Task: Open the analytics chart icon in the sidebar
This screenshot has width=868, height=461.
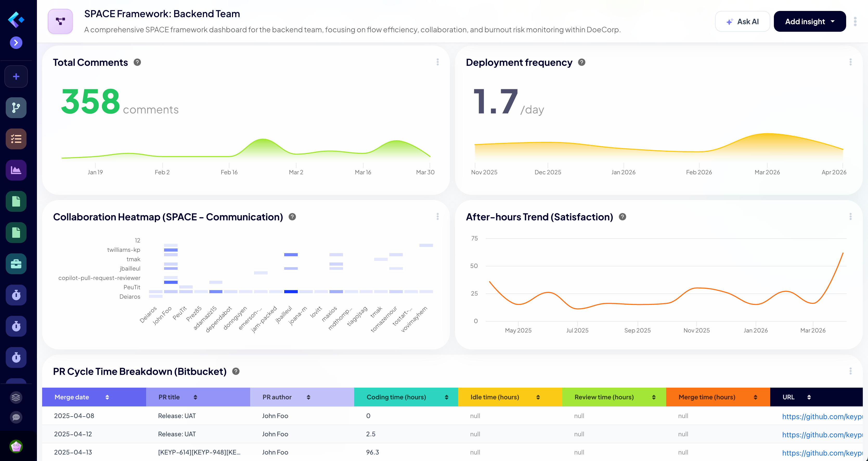Action: [16, 170]
